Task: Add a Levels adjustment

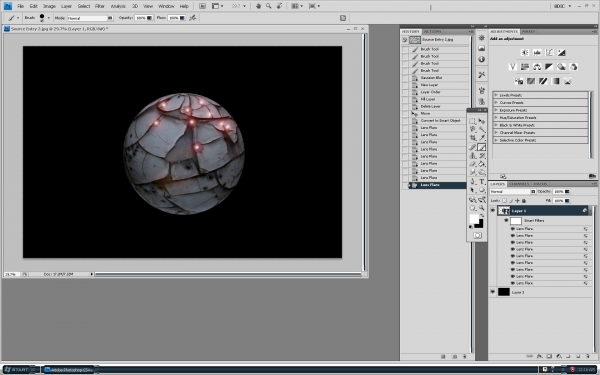Action: [537, 52]
